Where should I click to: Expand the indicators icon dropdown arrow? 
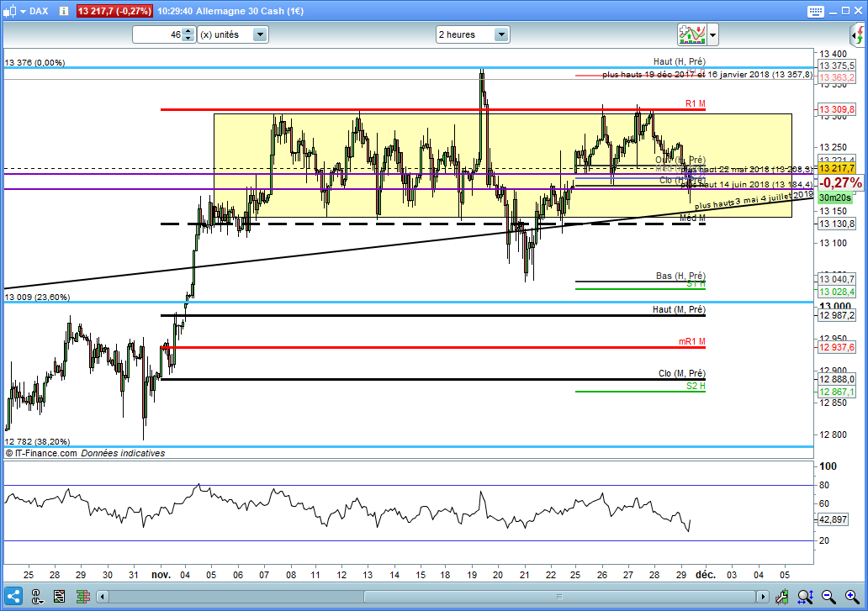coord(713,34)
